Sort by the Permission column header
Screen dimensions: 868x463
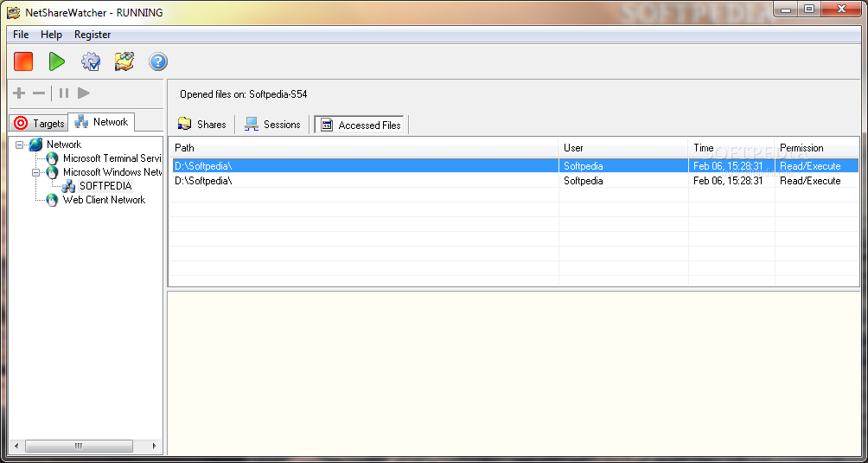coord(816,148)
